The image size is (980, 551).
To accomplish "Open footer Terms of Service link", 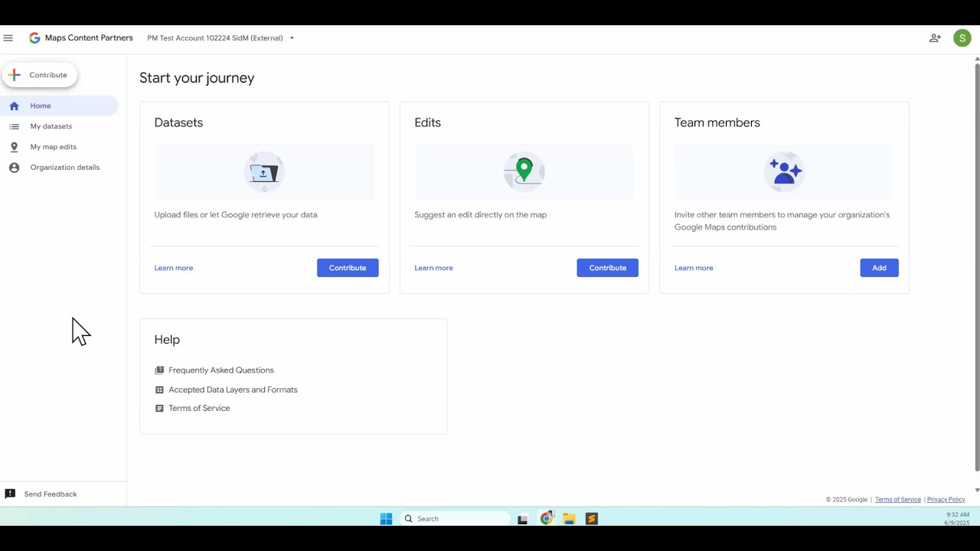I will pos(898,500).
